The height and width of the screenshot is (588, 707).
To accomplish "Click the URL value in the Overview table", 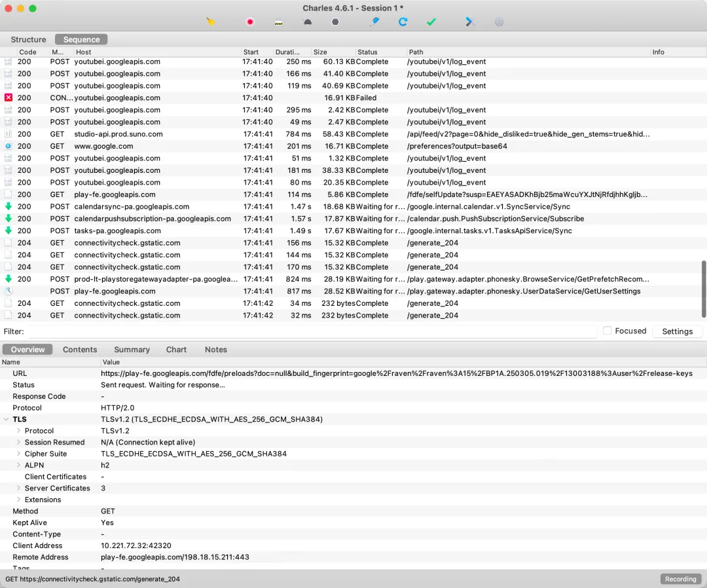I will [396, 373].
